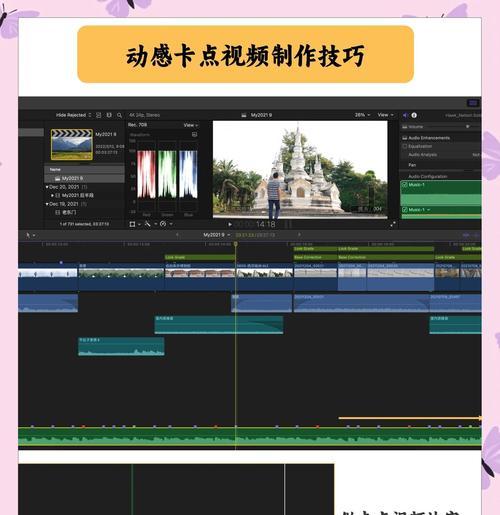Uncheck the lower Music-1 with arrow
This screenshot has width=500, height=515.
pos(405,210)
